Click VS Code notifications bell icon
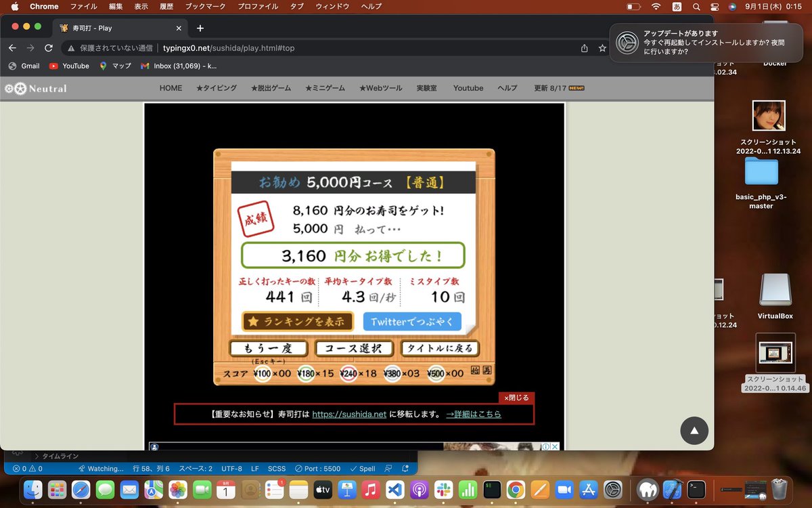Image resolution: width=812 pixels, height=508 pixels. tap(405, 469)
